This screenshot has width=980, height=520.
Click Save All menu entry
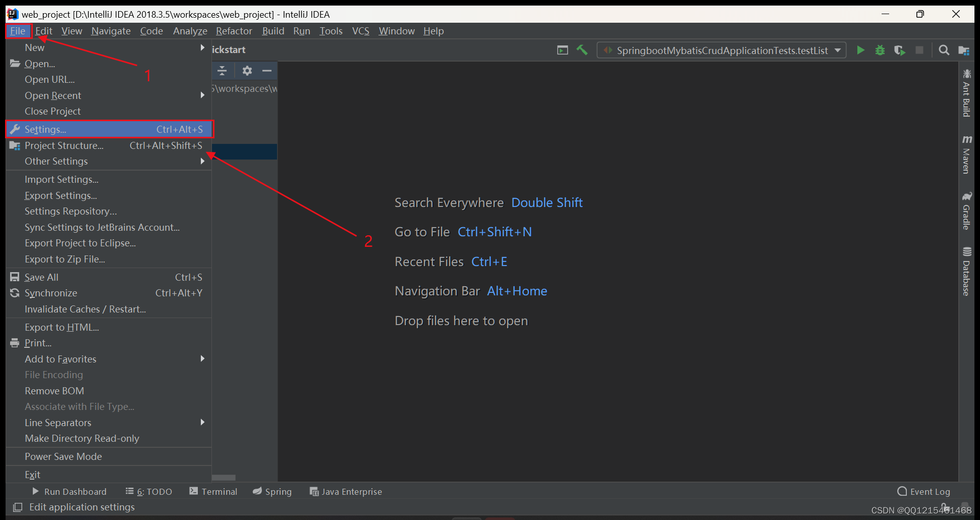pyautogui.click(x=108, y=277)
